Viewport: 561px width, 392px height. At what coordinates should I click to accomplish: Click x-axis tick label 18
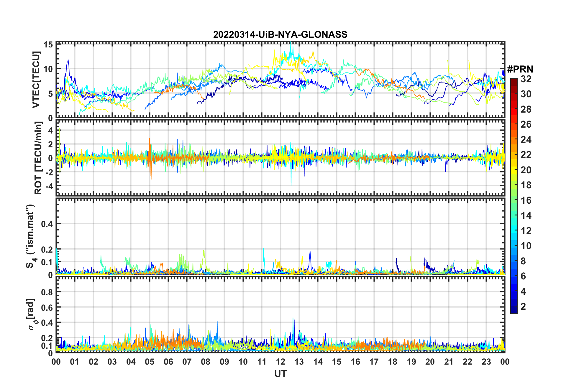tap(393, 362)
